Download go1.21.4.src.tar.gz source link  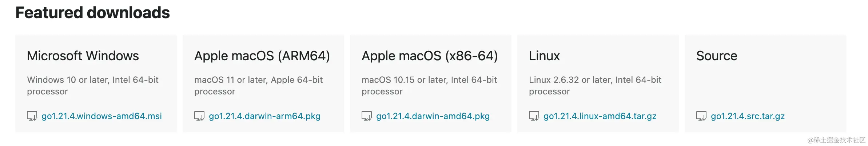pos(748,116)
